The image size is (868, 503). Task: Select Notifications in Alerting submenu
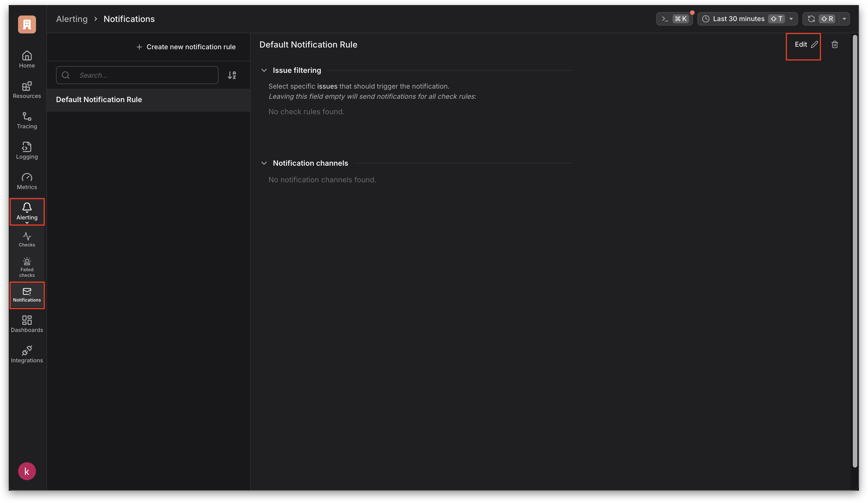point(27,295)
